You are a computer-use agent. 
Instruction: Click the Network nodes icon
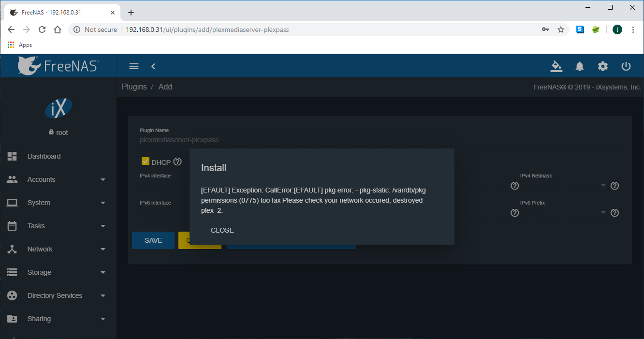click(12, 249)
